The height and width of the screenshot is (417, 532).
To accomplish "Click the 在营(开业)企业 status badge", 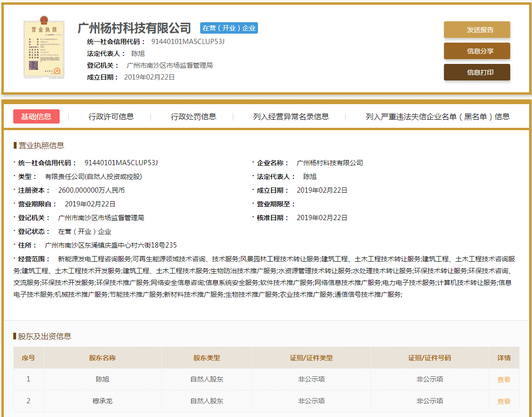I will click(229, 28).
